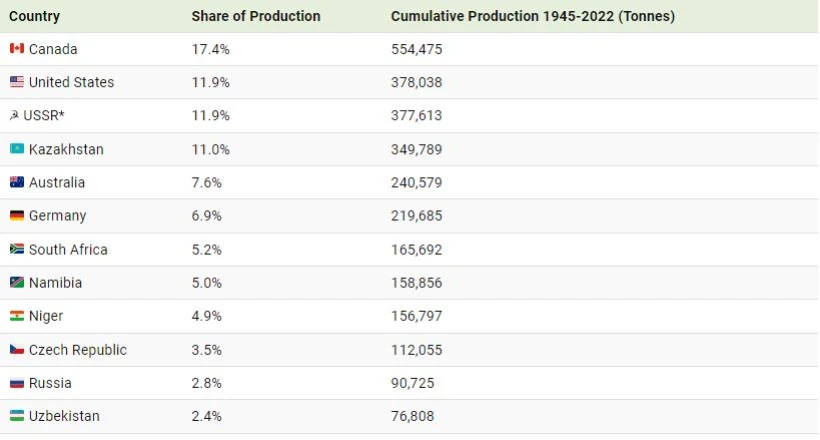Screen dimensions: 820x440
Task: Select Kazakhstan's 11.0% share cell
Action: click(210, 149)
